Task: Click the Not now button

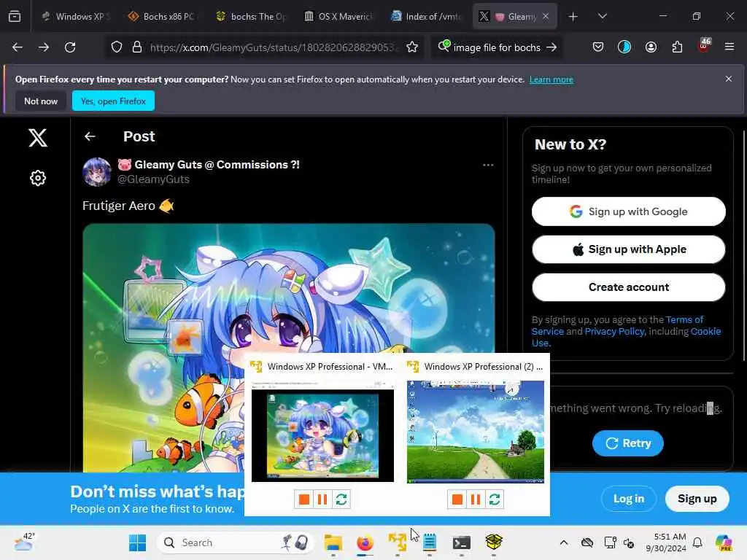Action: (x=41, y=101)
